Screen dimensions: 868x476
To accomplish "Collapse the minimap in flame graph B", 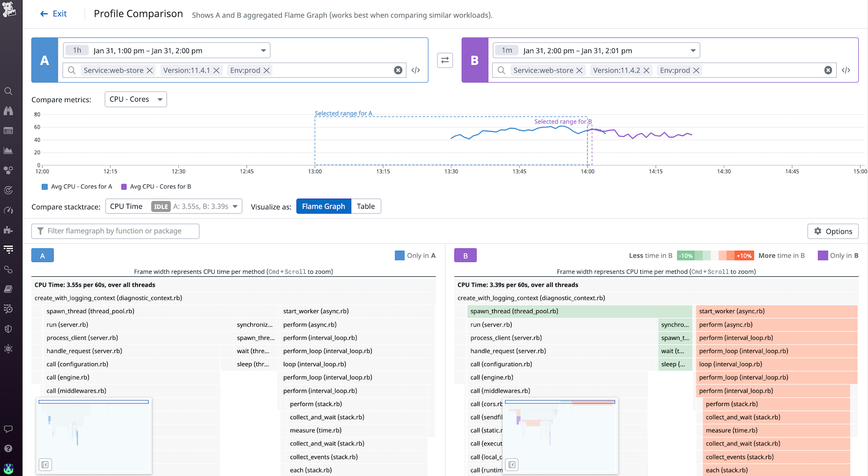I will (512, 465).
